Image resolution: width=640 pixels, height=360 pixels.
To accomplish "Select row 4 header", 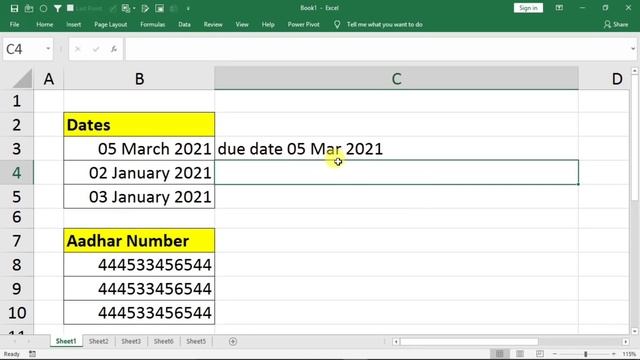I will 17,173.
